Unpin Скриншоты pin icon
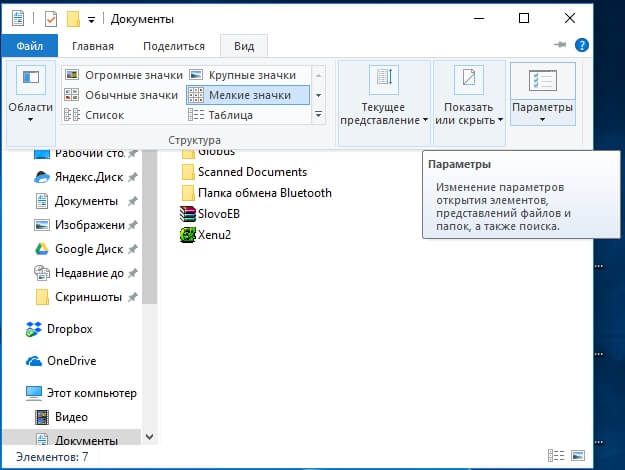 [133, 297]
